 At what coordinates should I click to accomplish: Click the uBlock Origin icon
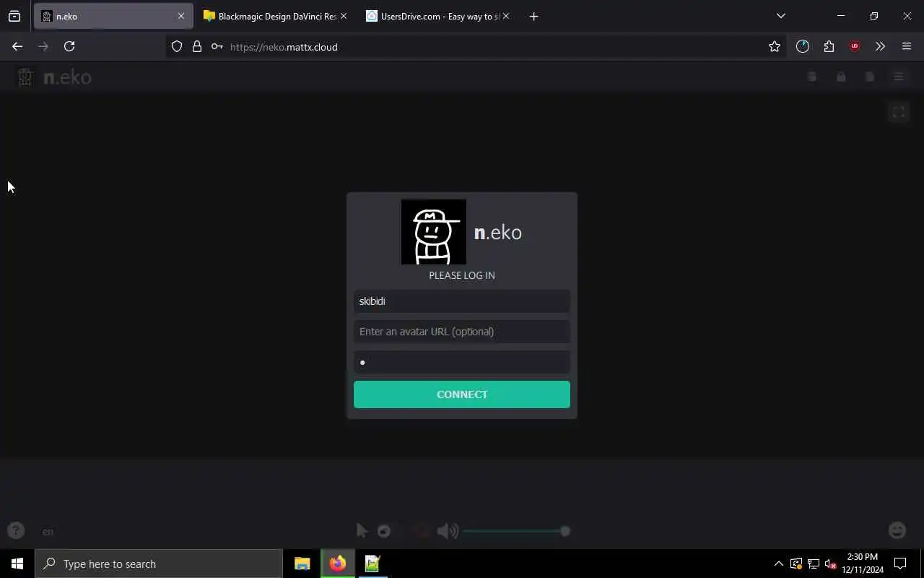coord(855,46)
